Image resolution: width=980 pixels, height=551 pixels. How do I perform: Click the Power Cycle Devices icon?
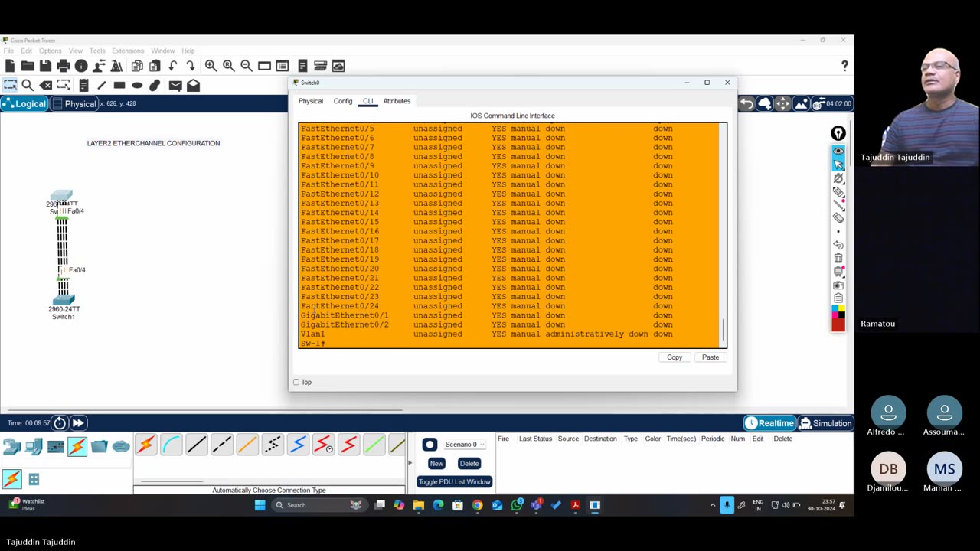tap(60, 423)
